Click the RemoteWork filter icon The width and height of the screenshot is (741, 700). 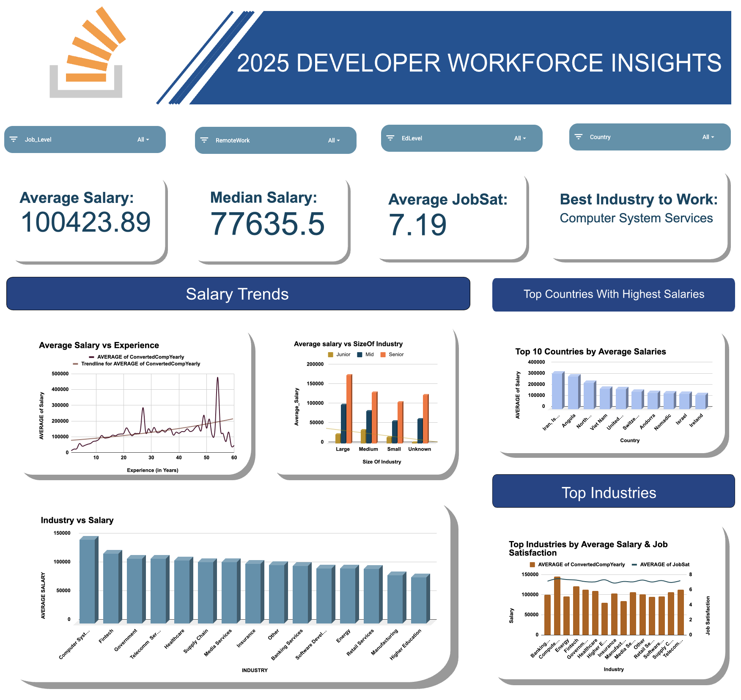[x=204, y=140]
